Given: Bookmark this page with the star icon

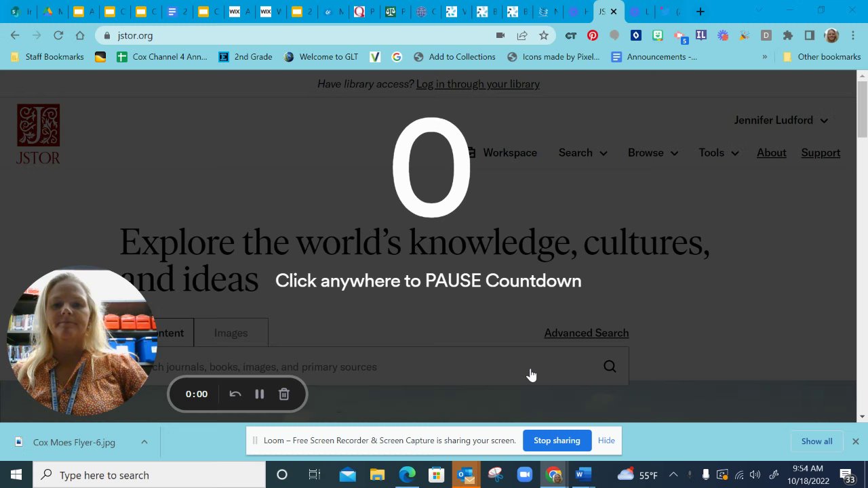Looking at the screenshot, I should tap(543, 35).
